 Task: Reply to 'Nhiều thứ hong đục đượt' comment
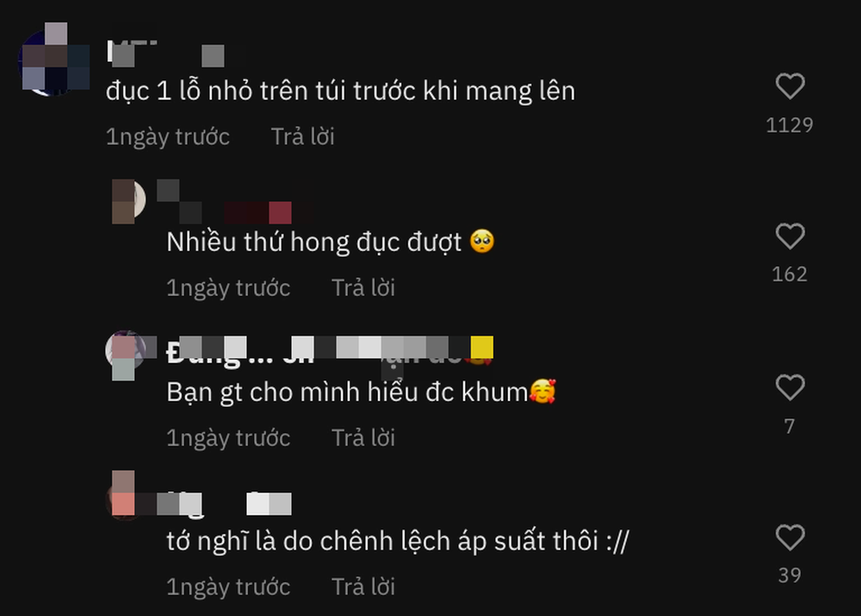[363, 287]
